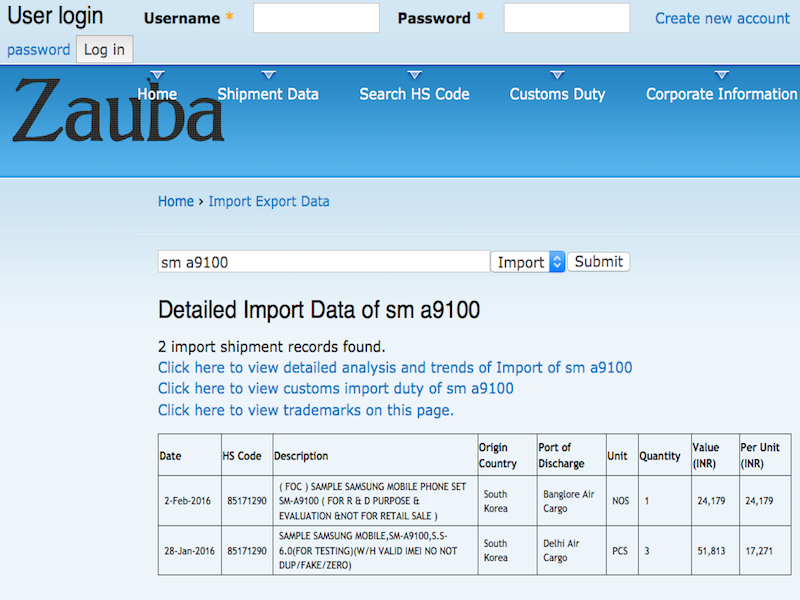Screen dimensions: 800x600
Task: Expand the arrow above Customs Duty
Action: (557, 76)
